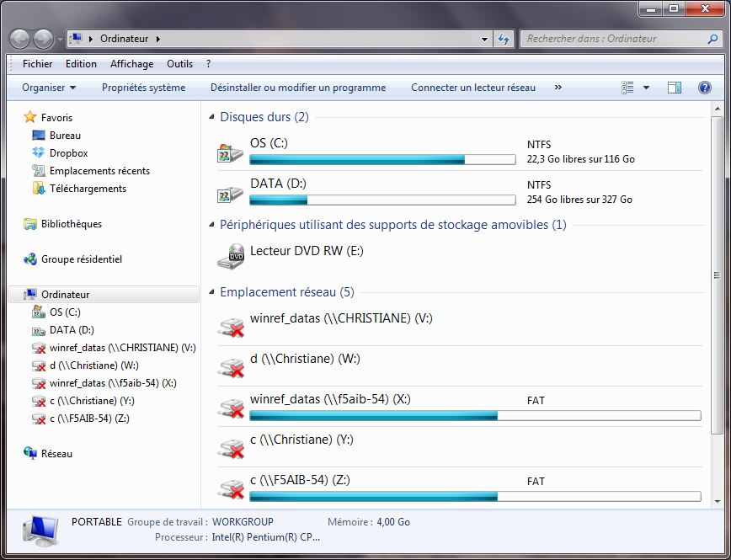Select c (\\Christiane) (Y:) icon in main pane
The image size is (731, 560).
[232, 448]
